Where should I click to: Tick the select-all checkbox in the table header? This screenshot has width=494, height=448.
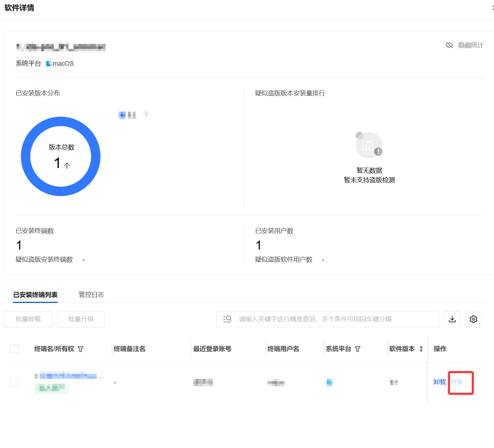[14, 349]
